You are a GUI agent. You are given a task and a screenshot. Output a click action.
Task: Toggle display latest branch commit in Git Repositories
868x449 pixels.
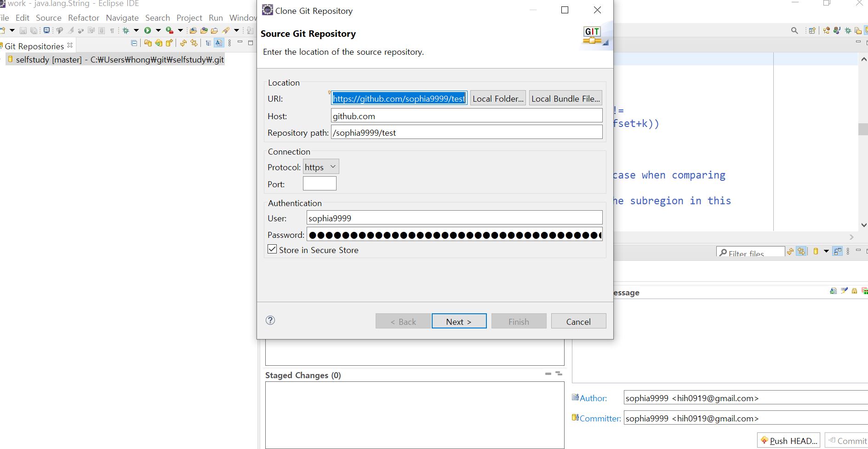(219, 43)
